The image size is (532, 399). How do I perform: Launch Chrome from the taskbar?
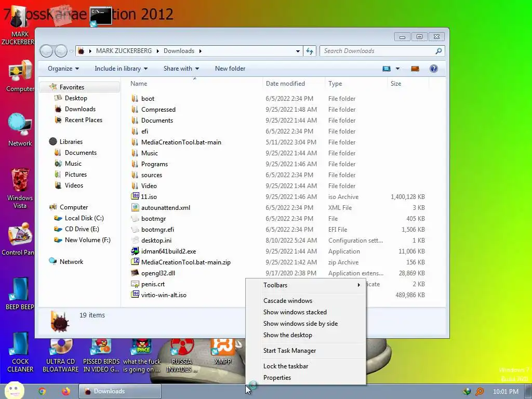pyautogui.click(x=42, y=391)
